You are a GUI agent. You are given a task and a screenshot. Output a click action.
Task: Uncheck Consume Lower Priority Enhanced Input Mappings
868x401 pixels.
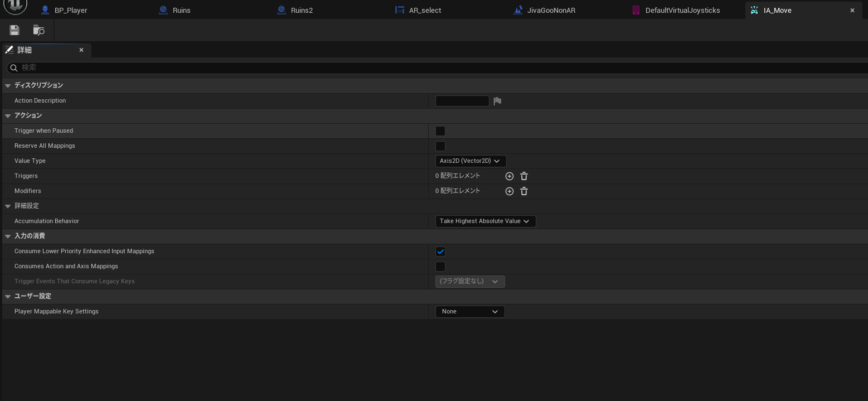(x=440, y=252)
